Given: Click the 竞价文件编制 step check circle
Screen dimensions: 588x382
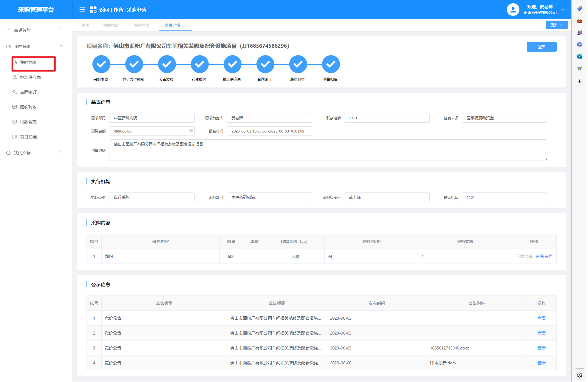Looking at the screenshot, I should coord(134,64).
